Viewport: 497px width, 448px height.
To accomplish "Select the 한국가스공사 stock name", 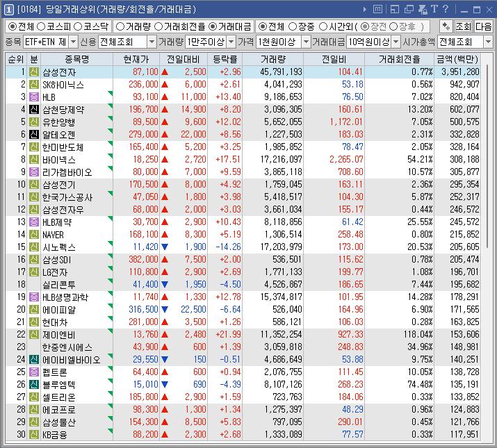I will tap(67, 197).
